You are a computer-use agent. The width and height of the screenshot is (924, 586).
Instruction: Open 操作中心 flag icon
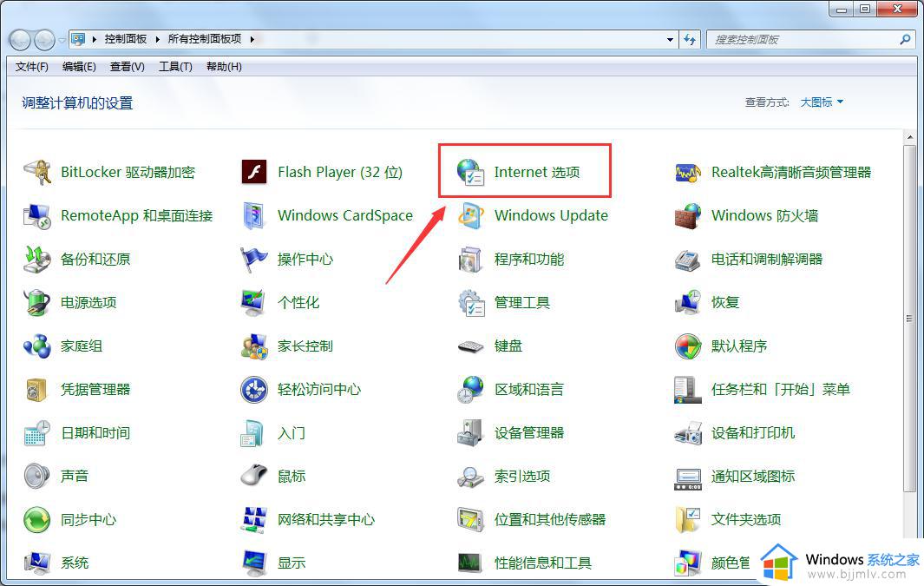(254, 260)
